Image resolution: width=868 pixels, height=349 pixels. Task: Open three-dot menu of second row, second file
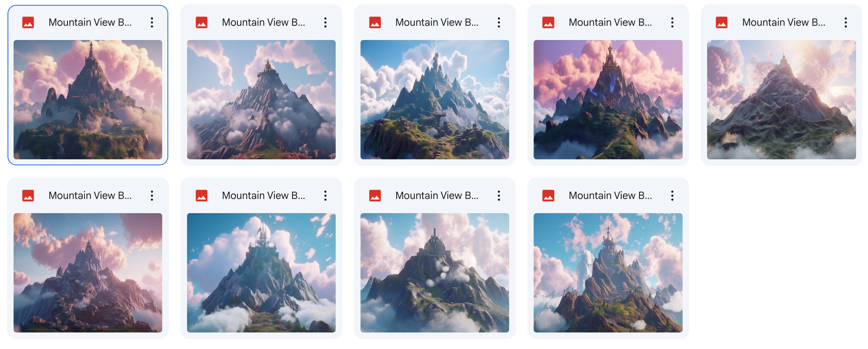[325, 196]
